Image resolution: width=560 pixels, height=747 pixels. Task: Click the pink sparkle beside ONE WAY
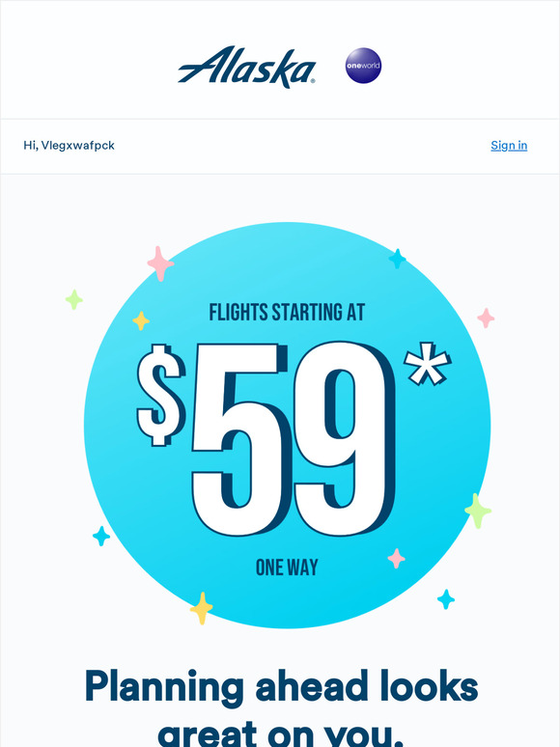click(396, 559)
